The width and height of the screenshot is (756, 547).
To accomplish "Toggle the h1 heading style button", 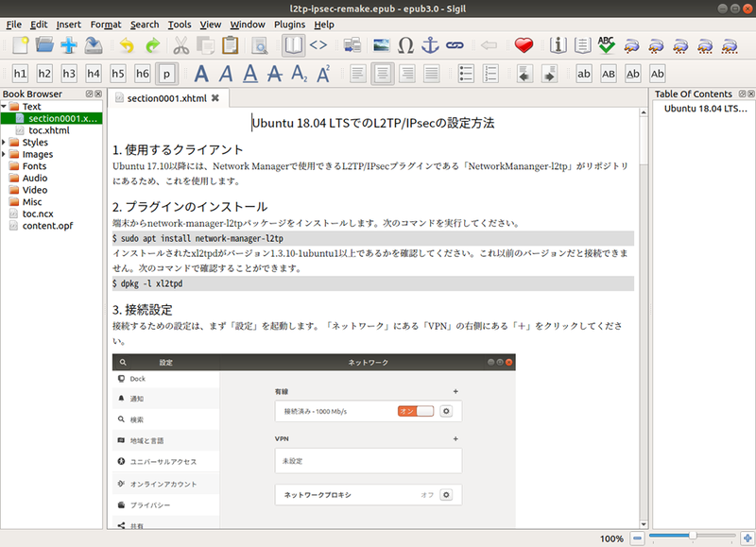I will [20, 74].
